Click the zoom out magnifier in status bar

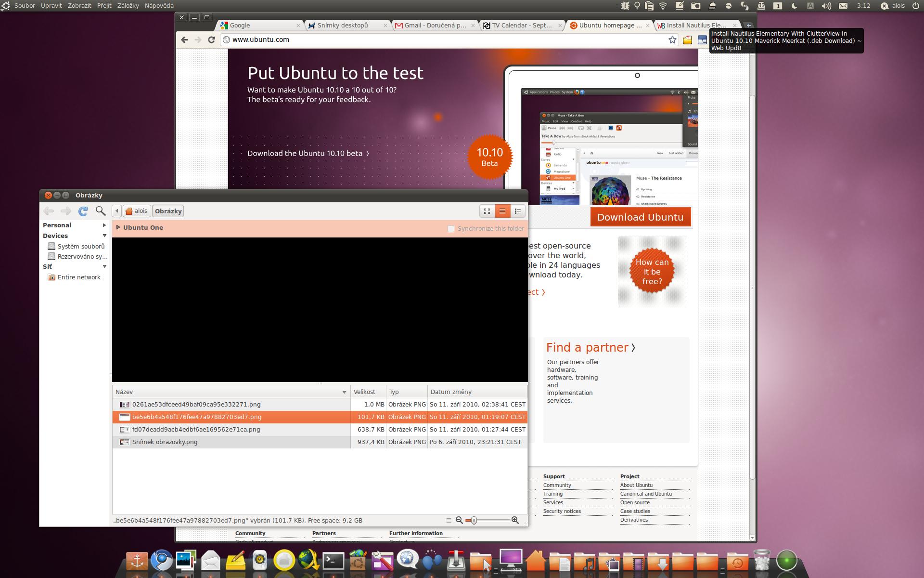click(x=459, y=520)
